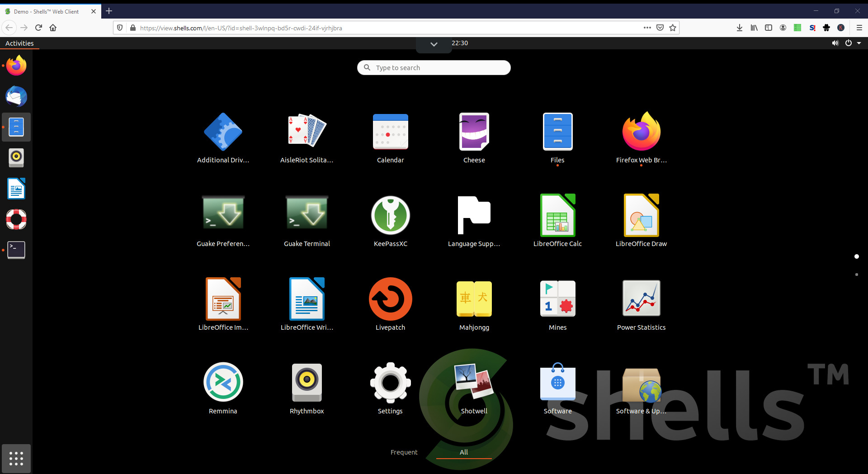Open Terminal from the dock
Viewport: 868px width, 474px height.
click(x=16, y=250)
